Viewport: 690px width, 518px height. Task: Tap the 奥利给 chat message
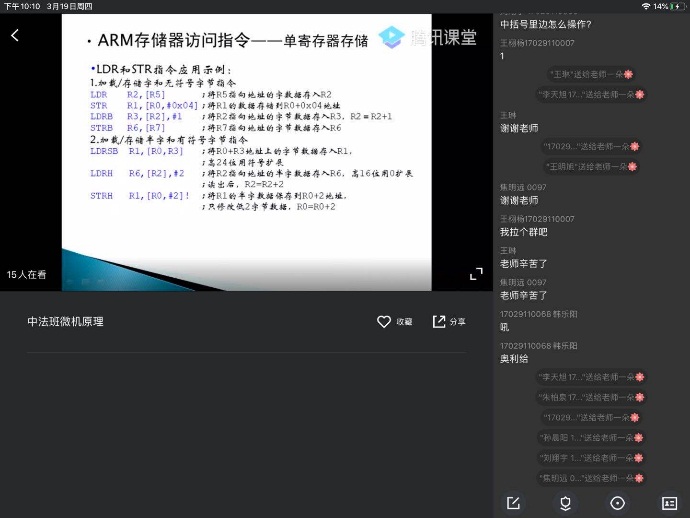pyautogui.click(x=516, y=358)
